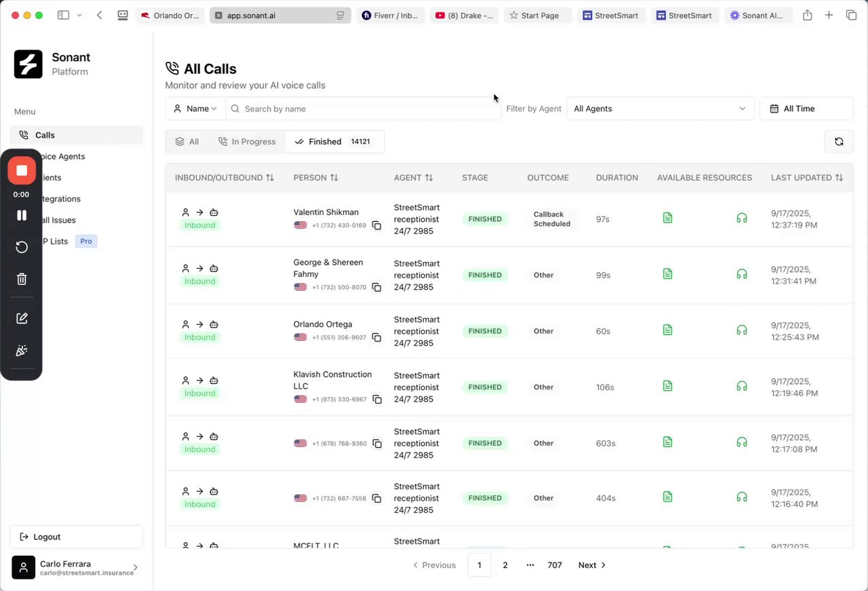Select the All calls tab

187,142
